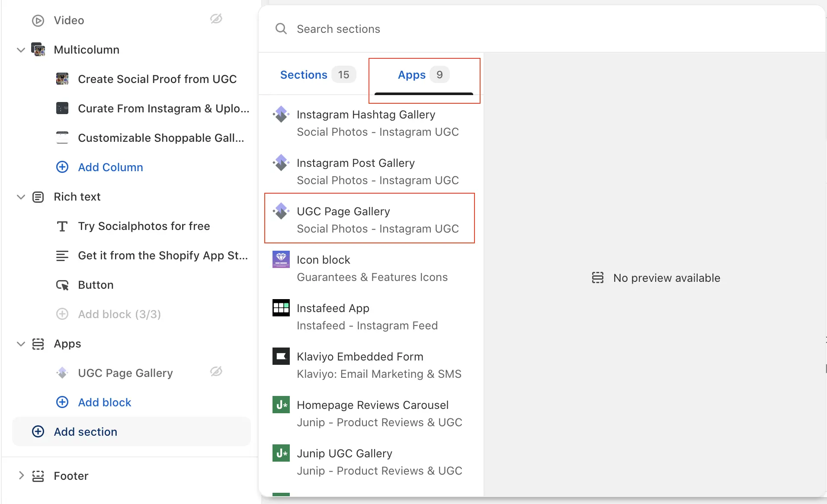827x504 pixels.
Task: Click the Video section play icon
Action: [38, 20]
